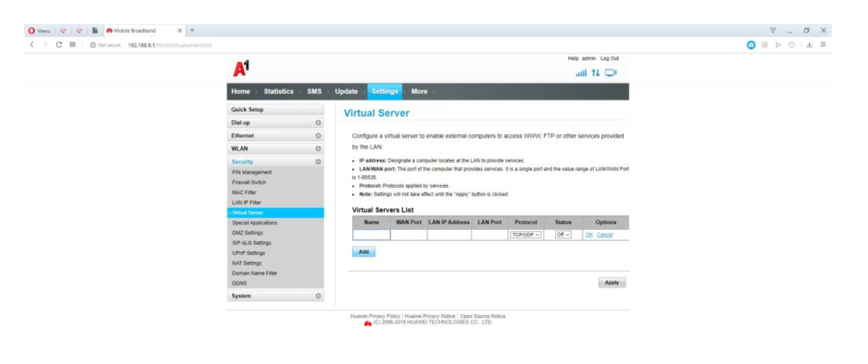This screenshot has height=364, width=868.
Task: Click the Add button
Action: [364, 252]
